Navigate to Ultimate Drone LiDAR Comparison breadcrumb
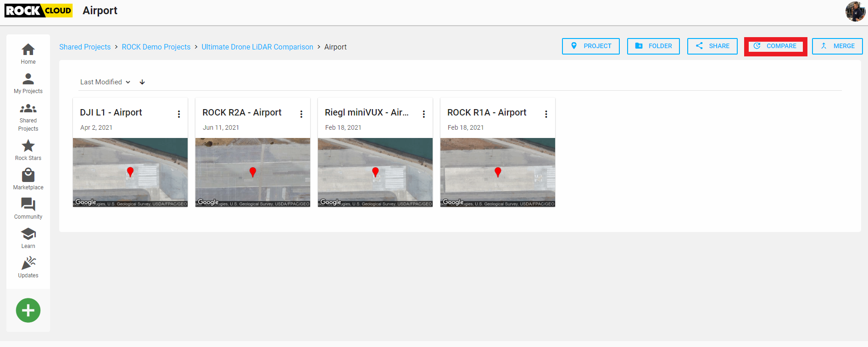Image resolution: width=868 pixels, height=347 pixels. point(257,47)
